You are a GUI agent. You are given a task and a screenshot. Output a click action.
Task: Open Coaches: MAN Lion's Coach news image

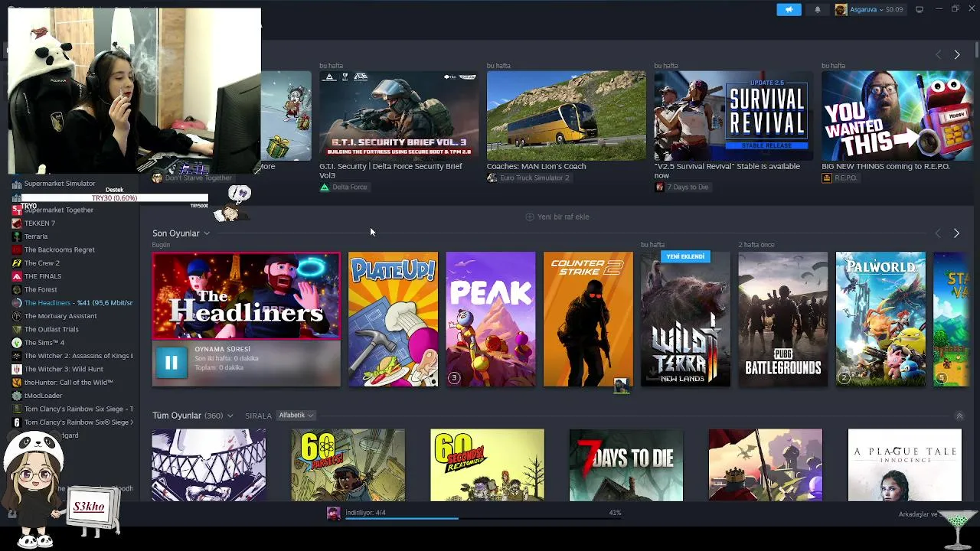[x=567, y=116]
